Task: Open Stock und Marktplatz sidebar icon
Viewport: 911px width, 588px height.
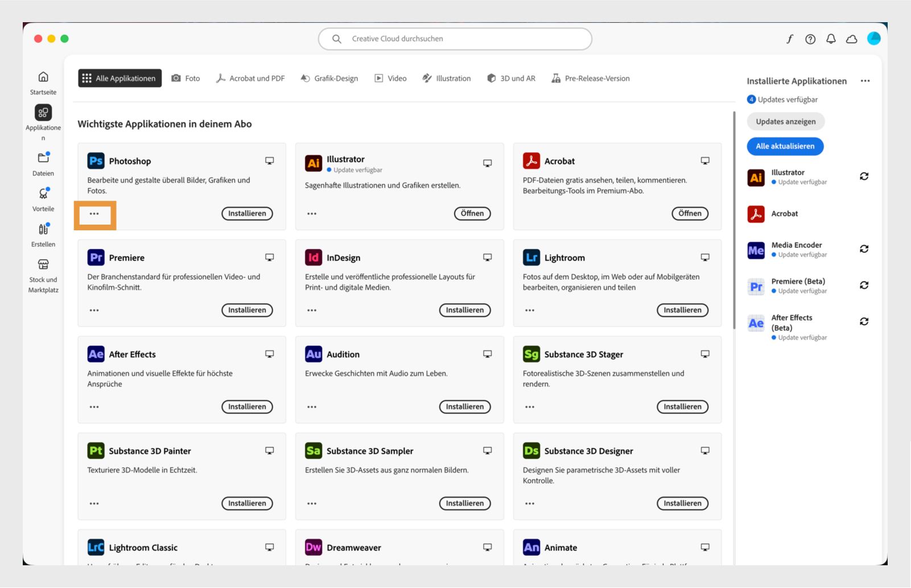Action: pos(43,264)
